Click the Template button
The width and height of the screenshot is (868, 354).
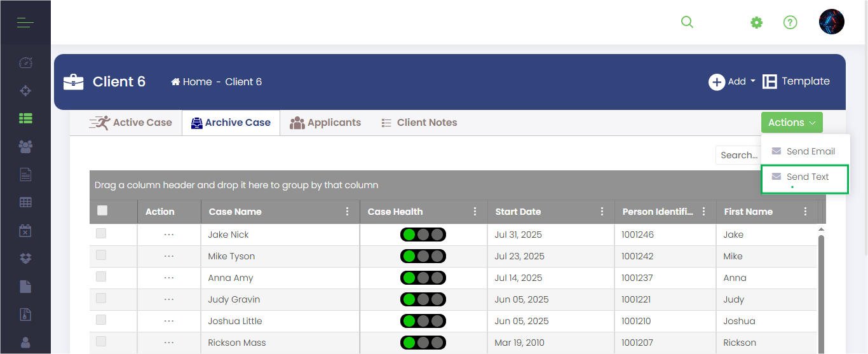click(796, 81)
